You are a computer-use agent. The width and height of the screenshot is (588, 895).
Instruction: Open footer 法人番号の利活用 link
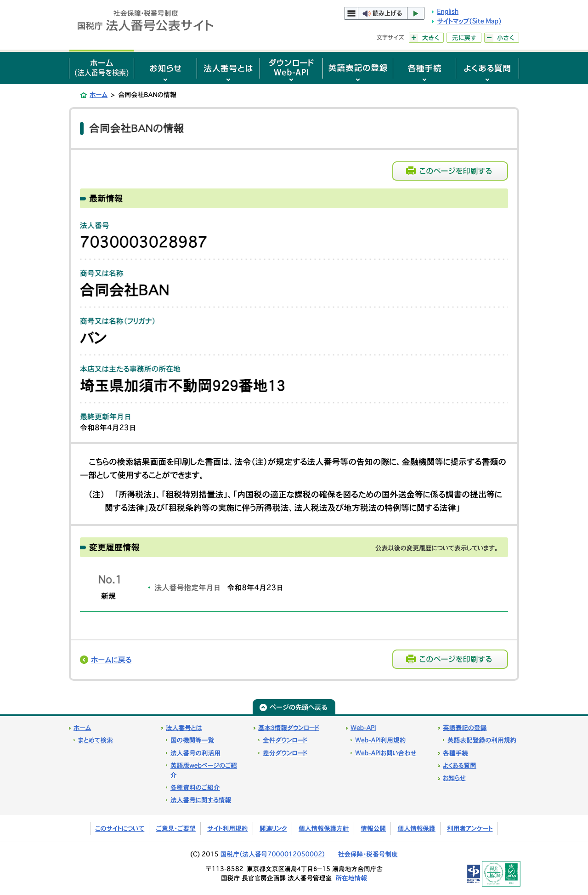(195, 753)
